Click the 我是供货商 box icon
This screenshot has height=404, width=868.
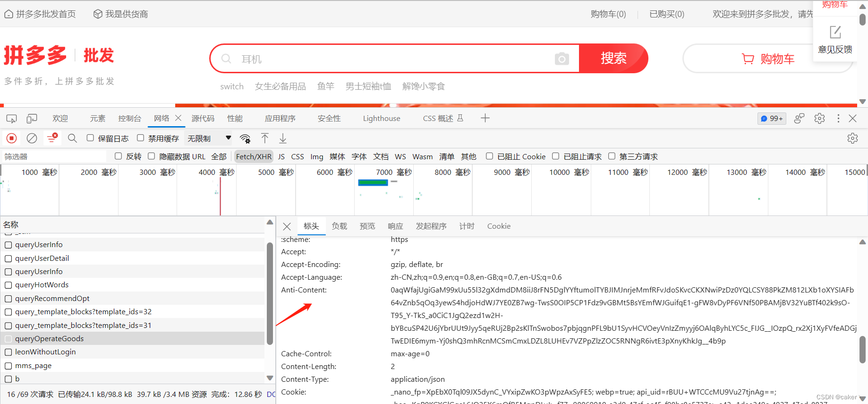click(x=98, y=14)
